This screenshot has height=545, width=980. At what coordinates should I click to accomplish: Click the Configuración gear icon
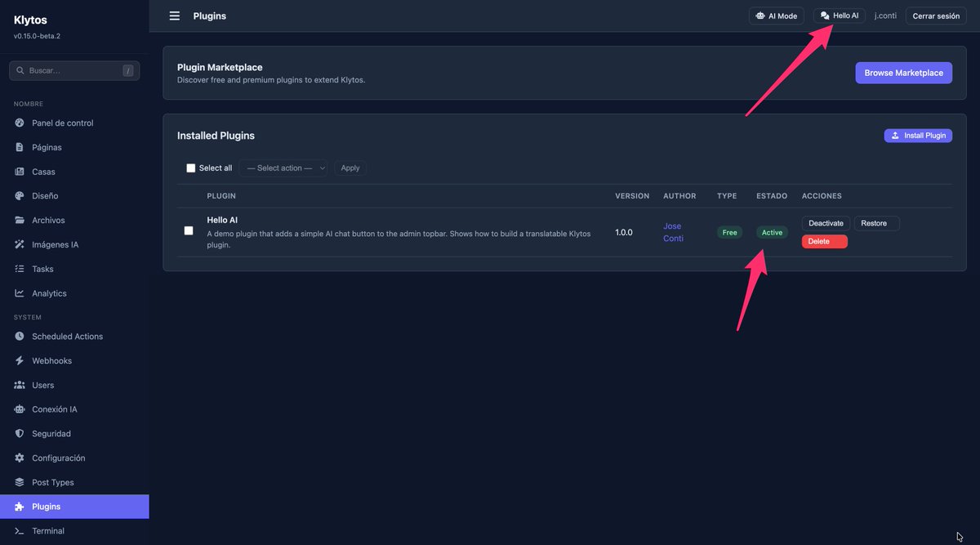pyautogui.click(x=20, y=458)
